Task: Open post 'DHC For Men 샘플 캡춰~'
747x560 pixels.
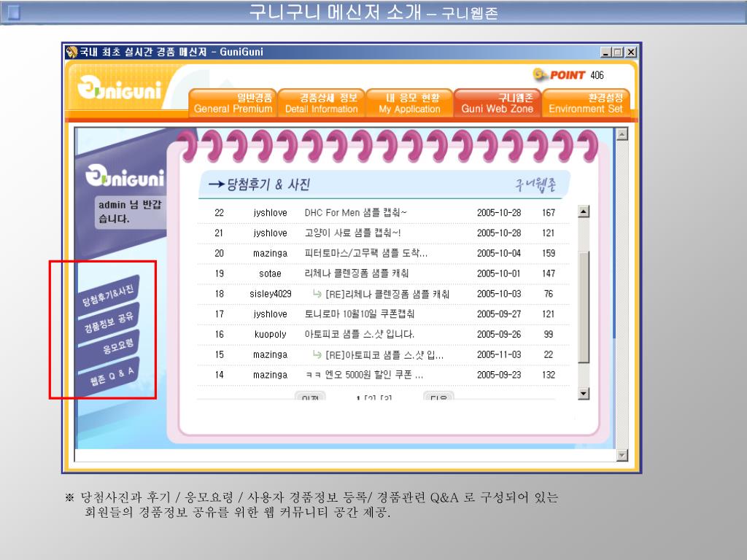Action: tap(355, 213)
